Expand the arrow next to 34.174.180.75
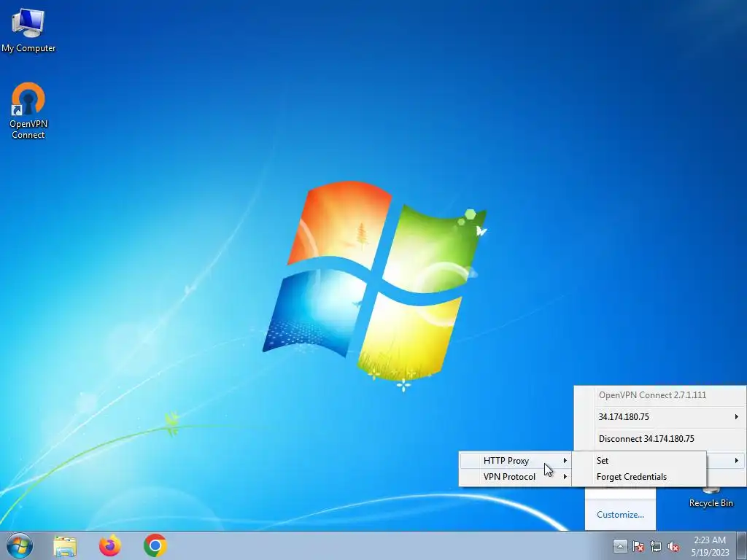The width and height of the screenshot is (747, 560). 737,416
